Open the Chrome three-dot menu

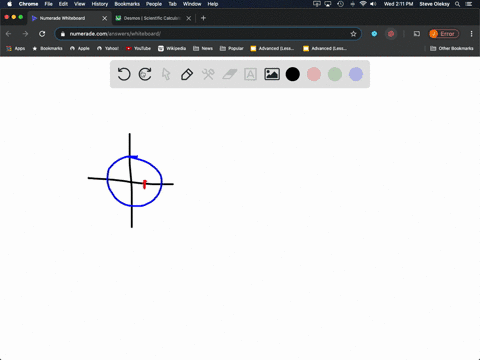(471, 34)
